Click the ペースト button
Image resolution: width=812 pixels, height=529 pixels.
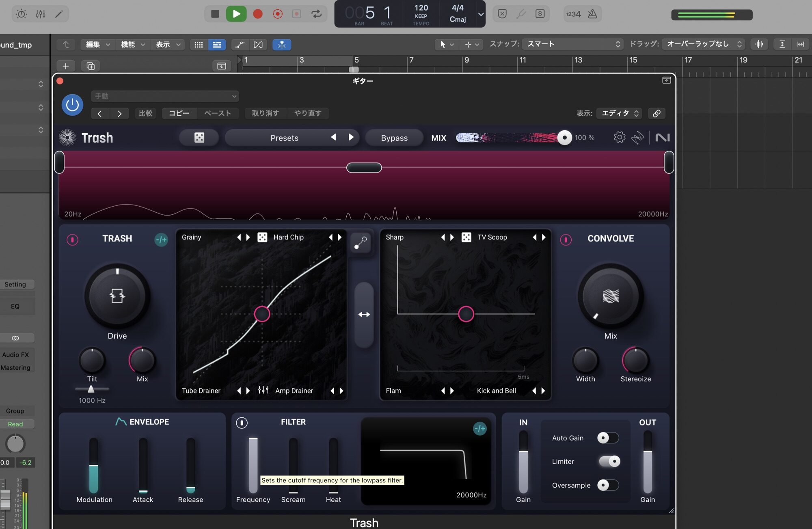point(218,113)
